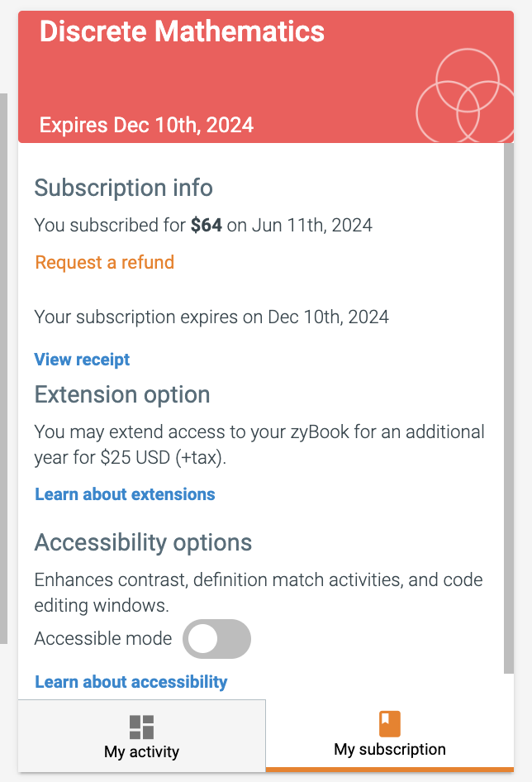Click the My activity dashboard grid icon
Viewport: 532px width, 782px height.
[x=141, y=727]
